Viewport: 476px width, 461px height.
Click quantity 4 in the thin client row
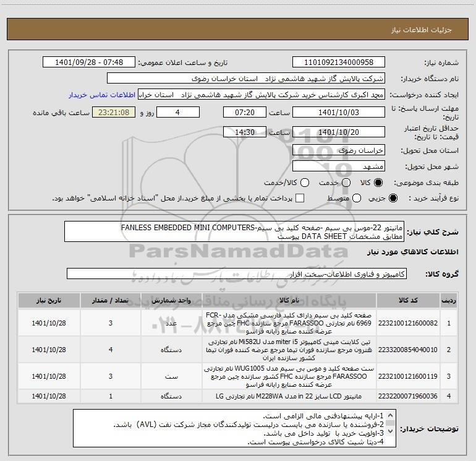pyautogui.click(x=111, y=350)
